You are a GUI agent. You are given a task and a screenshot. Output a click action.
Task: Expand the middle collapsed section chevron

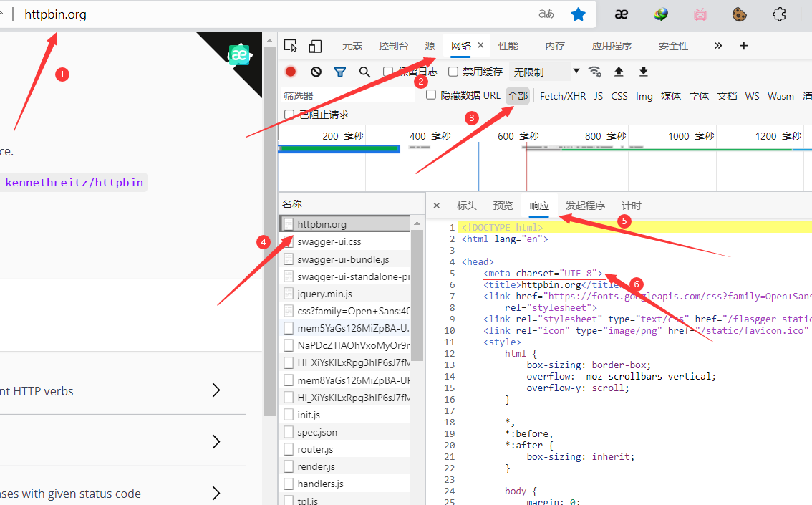click(x=216, y=441)
